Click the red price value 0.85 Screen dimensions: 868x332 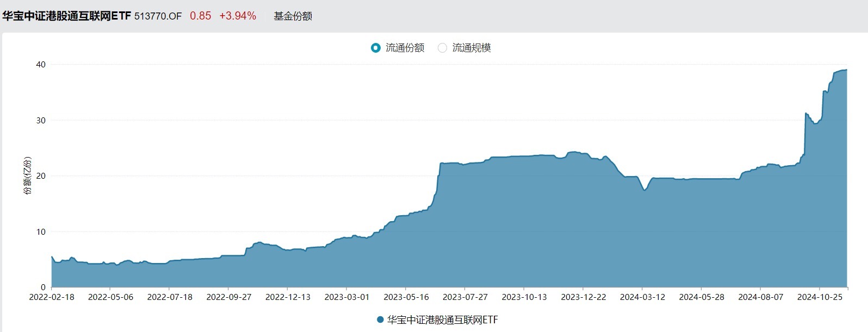[200, 16]
